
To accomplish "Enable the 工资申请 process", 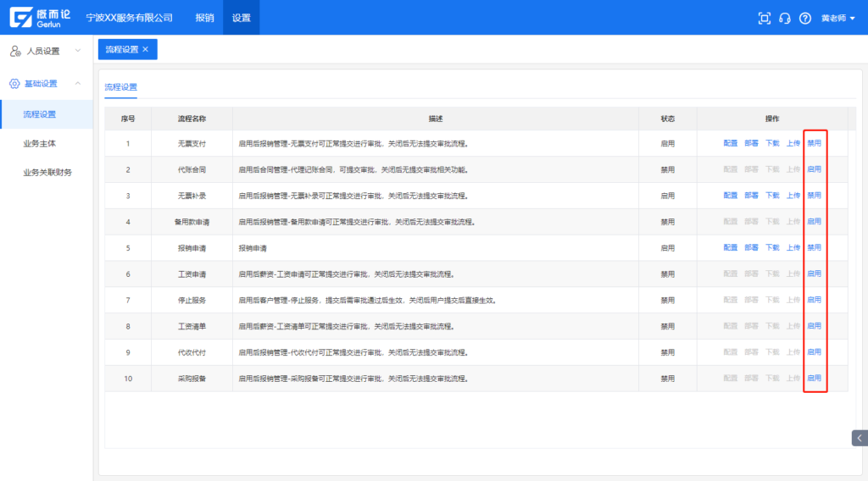I will [815, 274].
